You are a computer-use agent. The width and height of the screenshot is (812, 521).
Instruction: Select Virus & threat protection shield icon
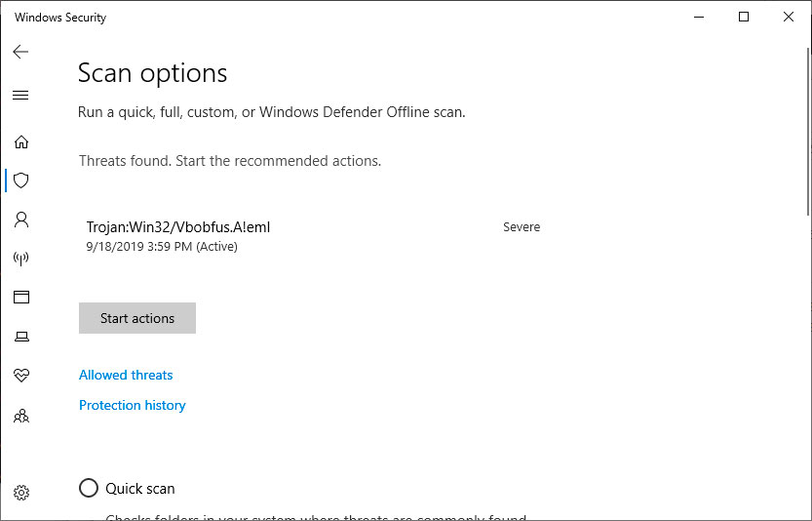point(20,180)
